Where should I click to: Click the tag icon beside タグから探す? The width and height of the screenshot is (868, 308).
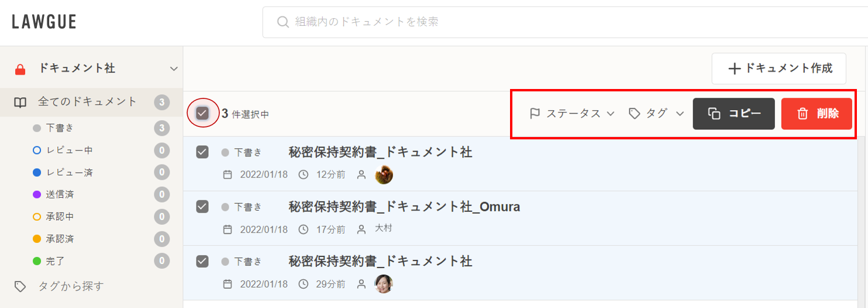pos(20,286)
